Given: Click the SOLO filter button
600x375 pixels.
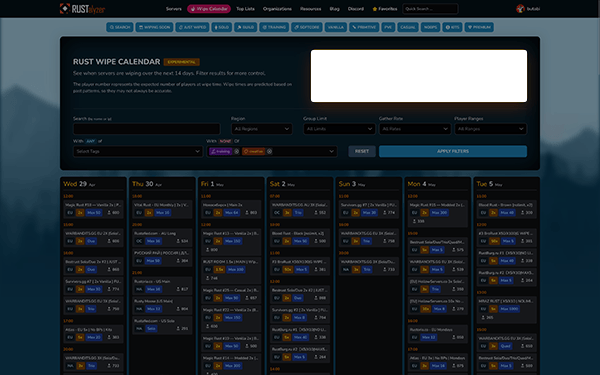Looking at the screenshot, I should coord(222,27).
